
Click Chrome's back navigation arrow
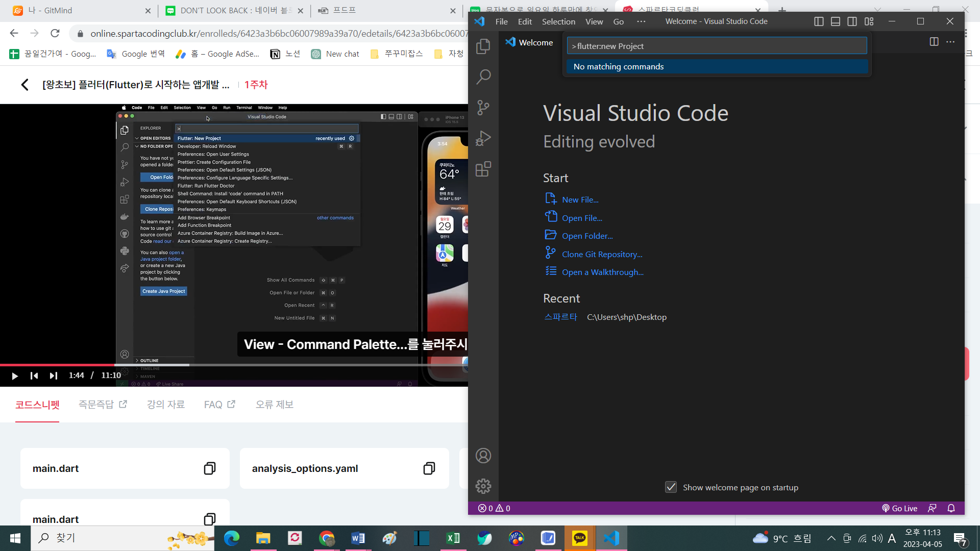coord(14,34)
